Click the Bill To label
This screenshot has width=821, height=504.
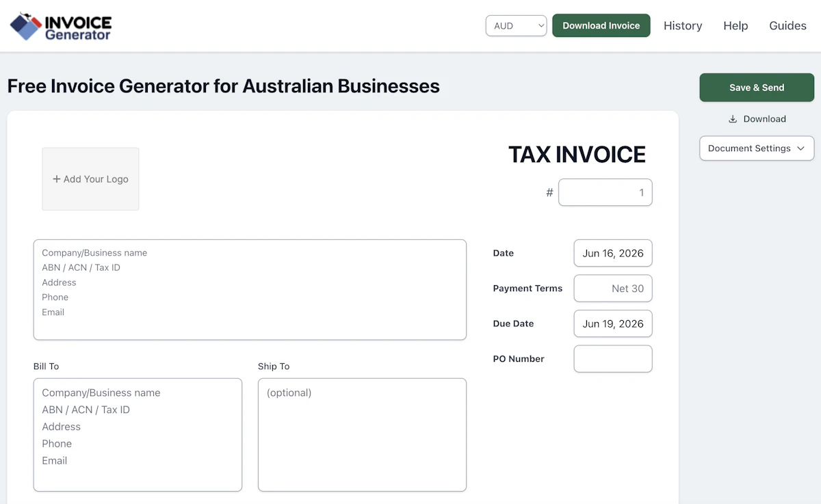point(47,367)
